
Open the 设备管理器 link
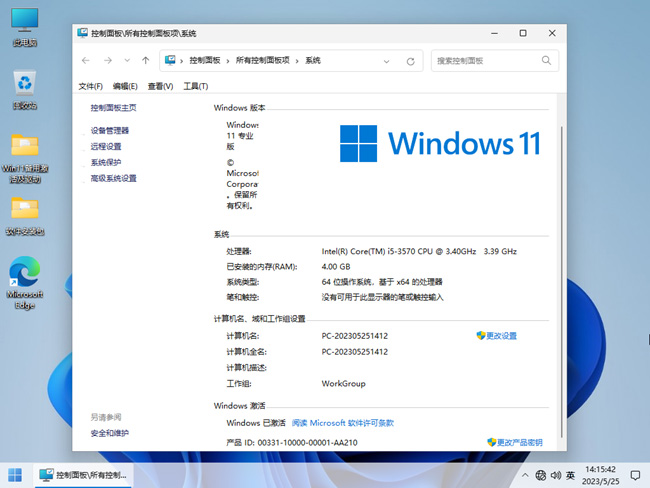click(x=110, y=131)
